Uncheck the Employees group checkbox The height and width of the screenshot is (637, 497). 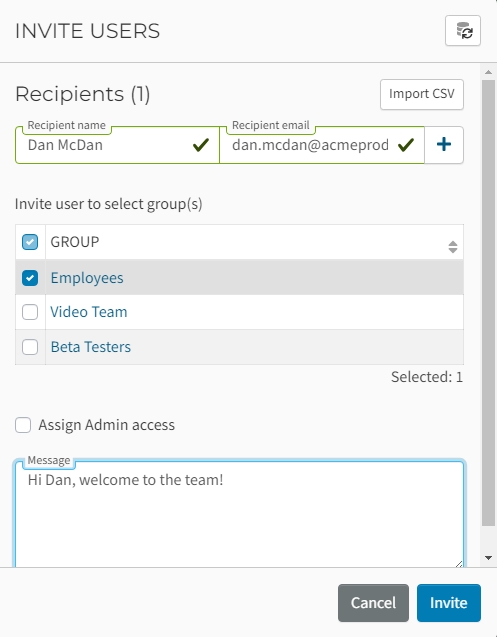pos(30,278)
